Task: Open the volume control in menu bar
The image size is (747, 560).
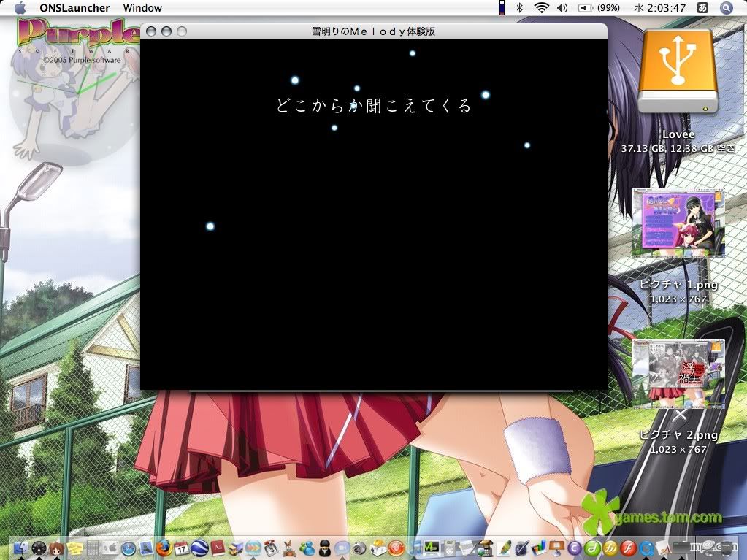Action: 562,7
